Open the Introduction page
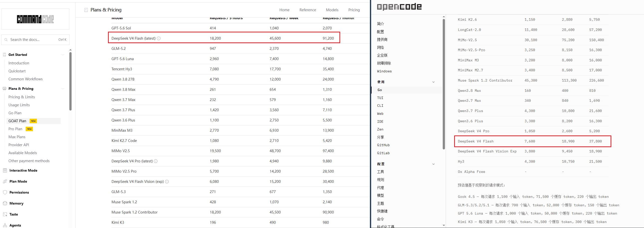644x228 pixels. click(19, 63)
